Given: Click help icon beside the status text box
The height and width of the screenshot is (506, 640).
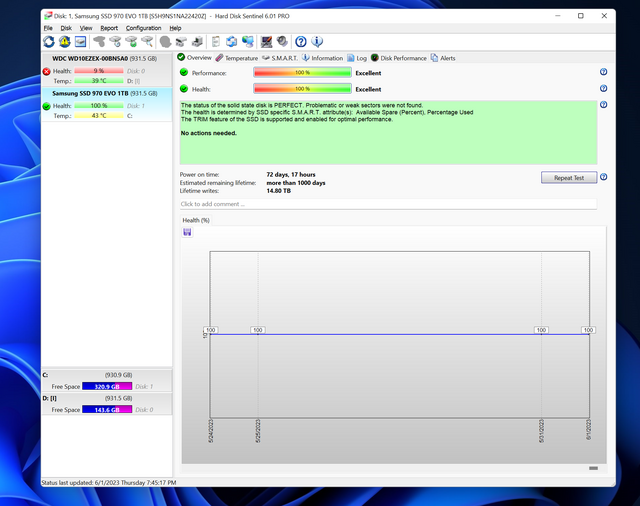Looking at the screenshot, I should [x=603, y=105].
